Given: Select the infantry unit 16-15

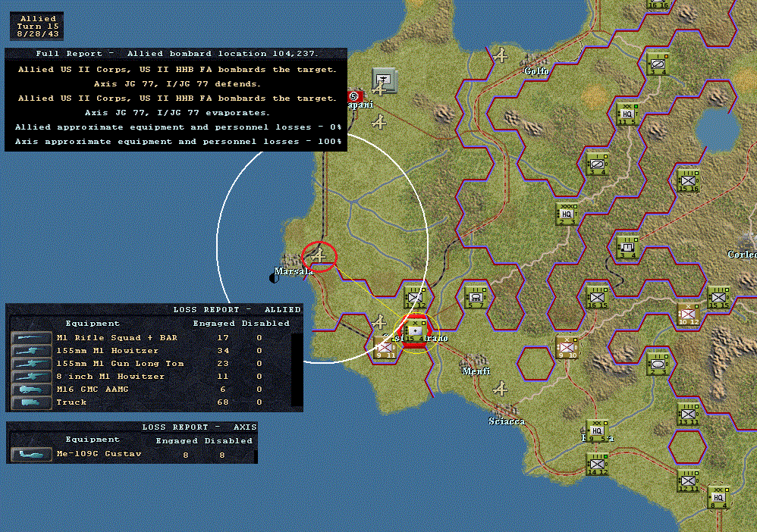Looking at the screenshot, I should [x=597, y=298].
